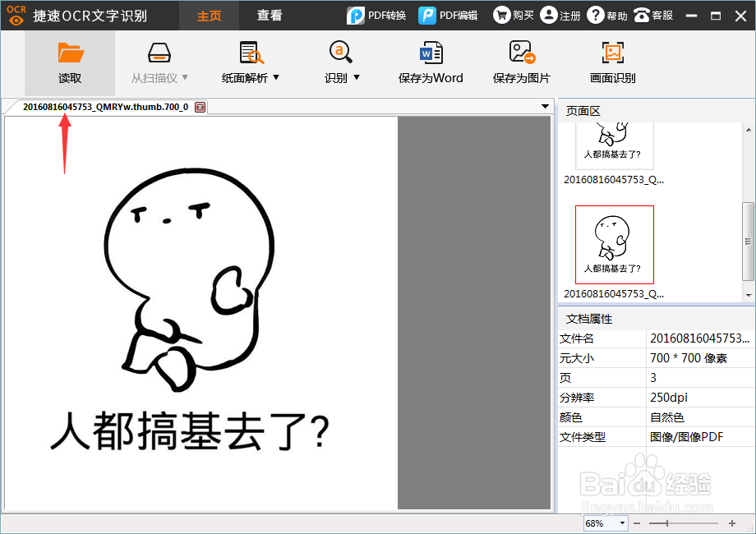This screenshot has width=756, height=534.
Task: Click the 颜色 property label
Action: click(571, 417)
